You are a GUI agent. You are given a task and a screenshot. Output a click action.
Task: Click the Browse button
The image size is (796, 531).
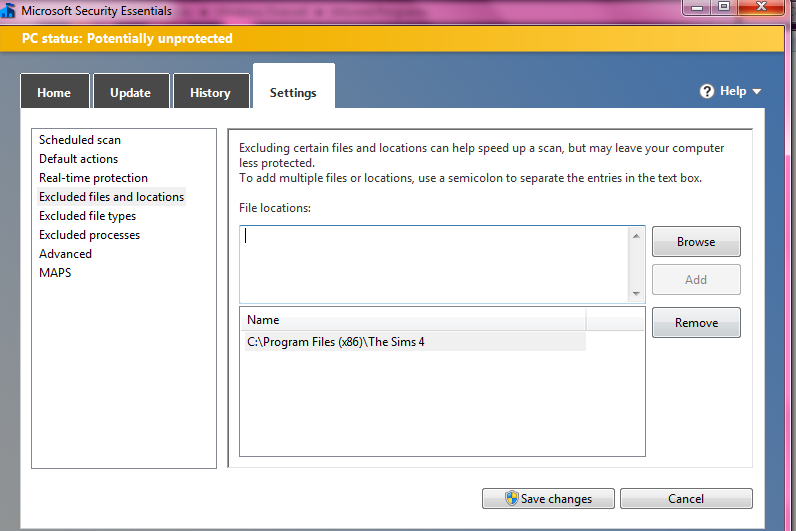696,242
